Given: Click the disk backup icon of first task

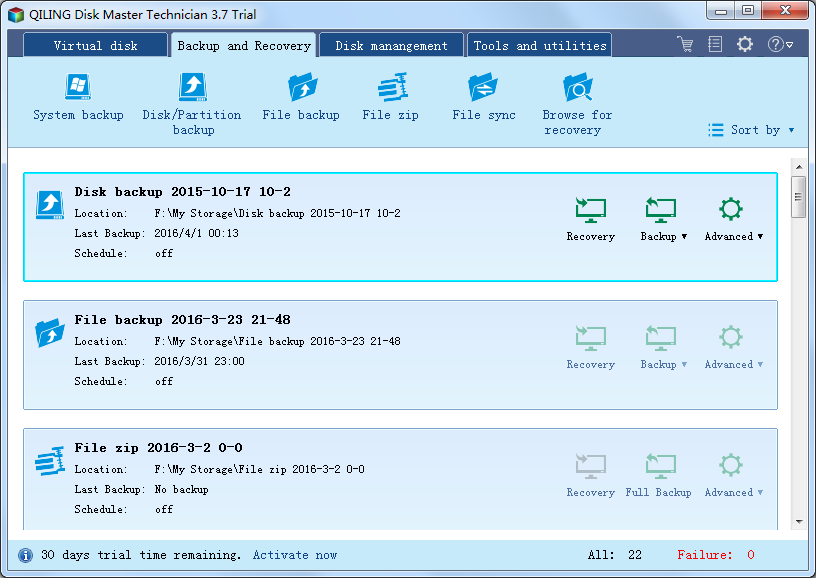Looking at the screenshot, I should [50, 204].
